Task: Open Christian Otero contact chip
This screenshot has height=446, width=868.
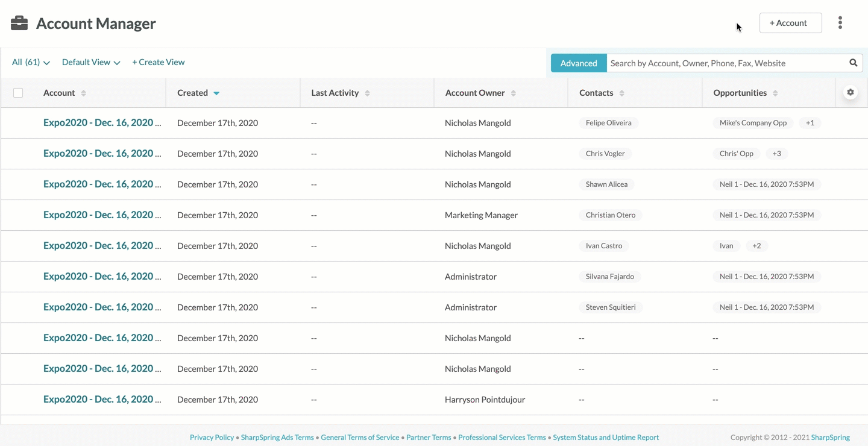Action: [x=611, y=215]
